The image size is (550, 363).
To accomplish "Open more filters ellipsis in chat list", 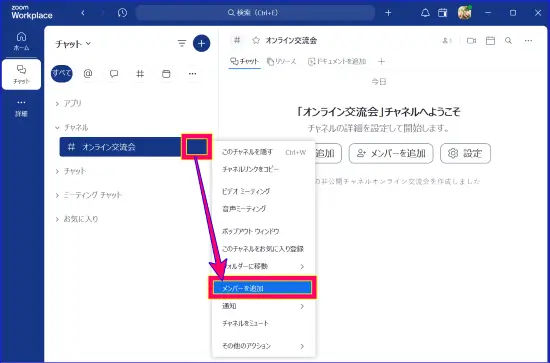I will pos(192,74).
